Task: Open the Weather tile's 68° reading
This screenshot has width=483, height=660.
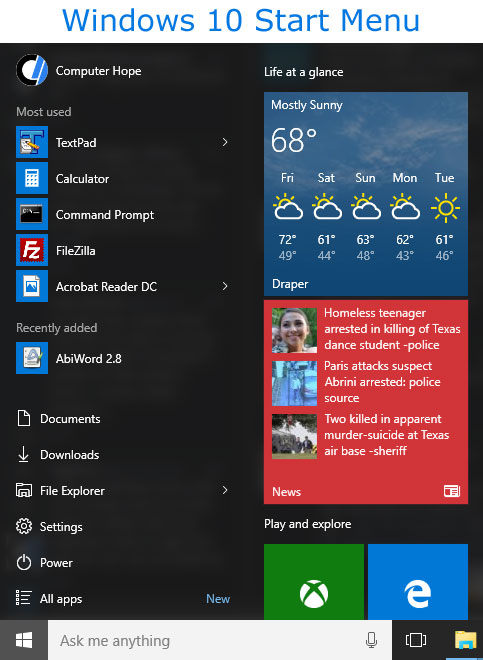Action: pos(294,140)
